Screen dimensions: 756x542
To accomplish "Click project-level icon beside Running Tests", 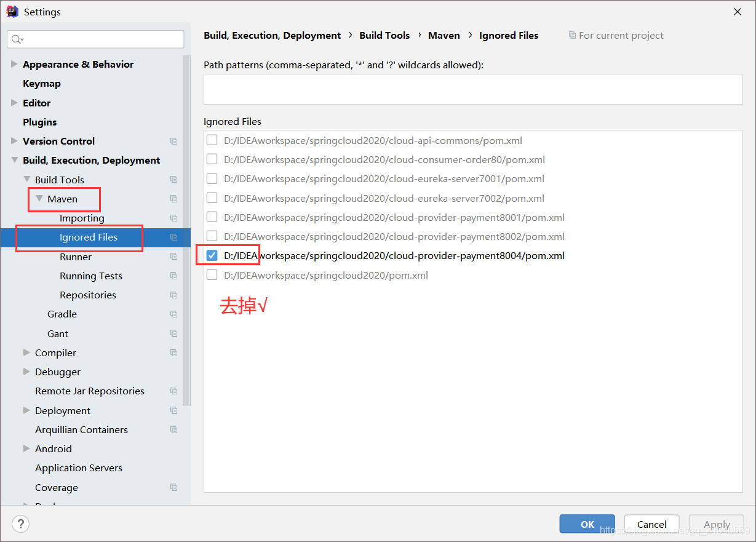I will [x=173, y=276].
